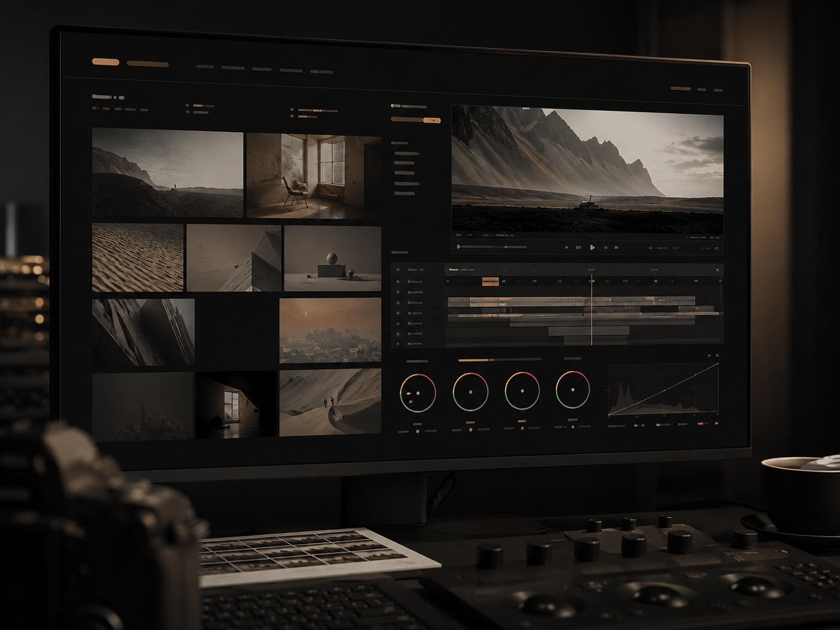840x630 pixels.
Task: Open the dark room with lit window thumbnail
Action: click(236, 405)
